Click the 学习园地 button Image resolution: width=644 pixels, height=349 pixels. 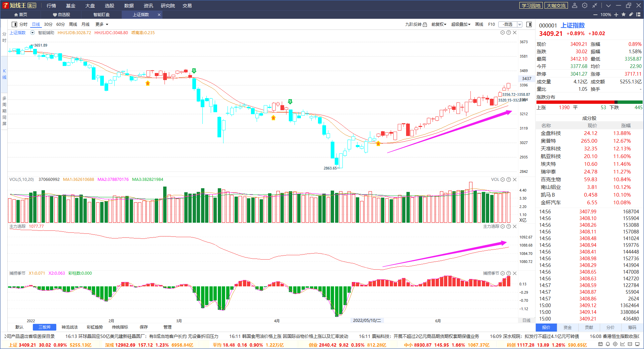point(531,6)
